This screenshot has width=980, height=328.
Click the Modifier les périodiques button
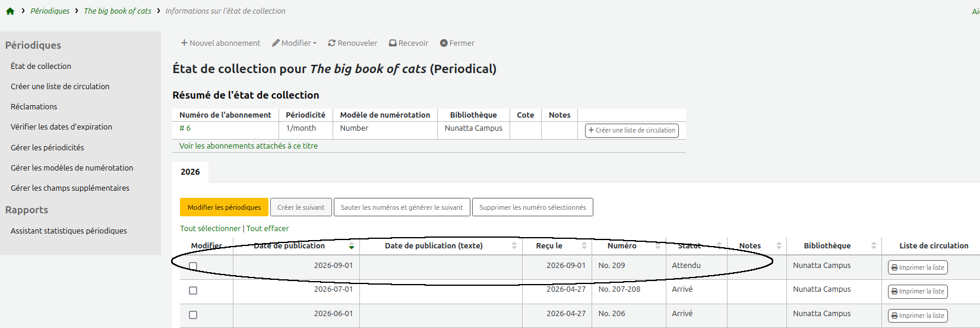(224, 207)
